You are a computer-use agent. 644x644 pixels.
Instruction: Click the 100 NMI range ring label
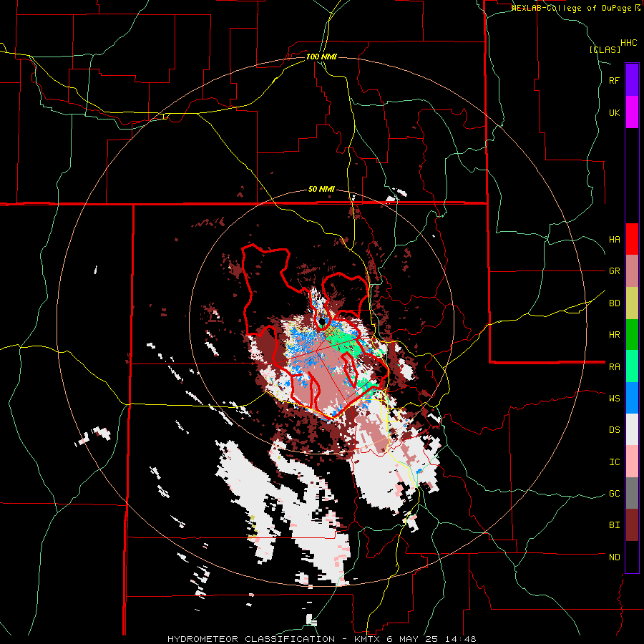pyautogui.click(x=321, y=57)
